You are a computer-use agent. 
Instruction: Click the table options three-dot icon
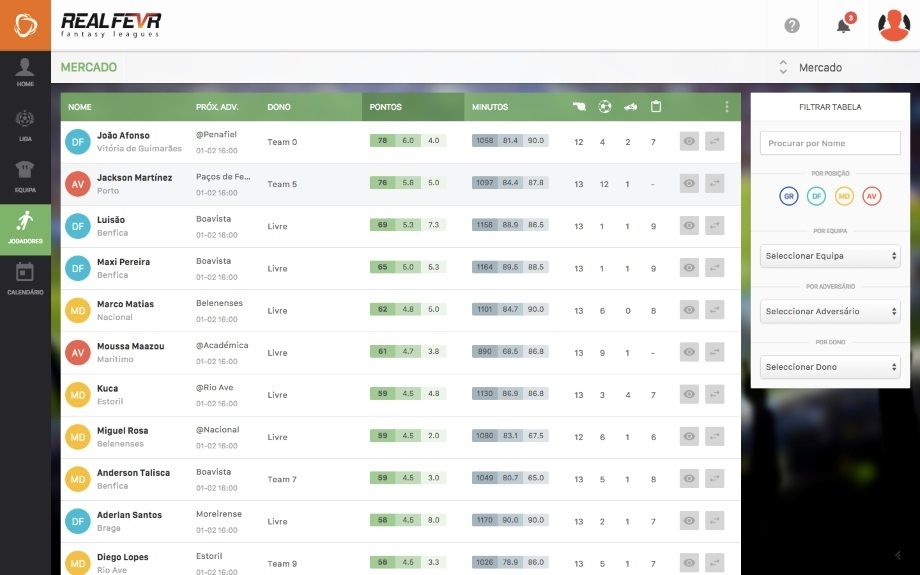point(727,107)
